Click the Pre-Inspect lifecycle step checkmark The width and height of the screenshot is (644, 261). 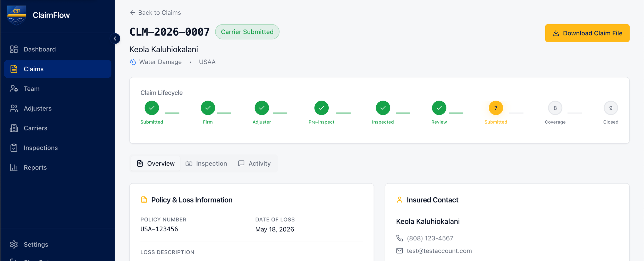tap(321, 108)
